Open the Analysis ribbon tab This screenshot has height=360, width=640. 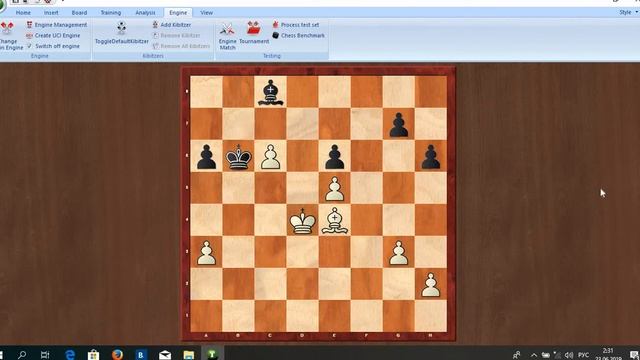(145, 13)
